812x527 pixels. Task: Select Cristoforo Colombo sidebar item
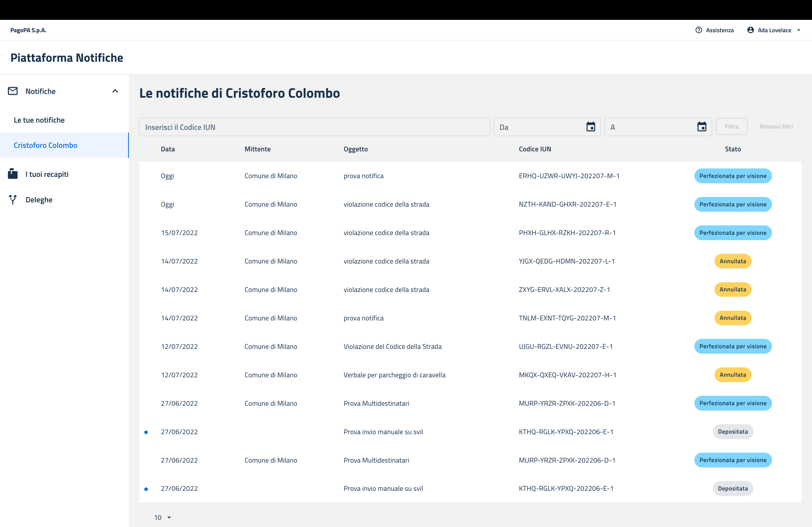point(45,145)
